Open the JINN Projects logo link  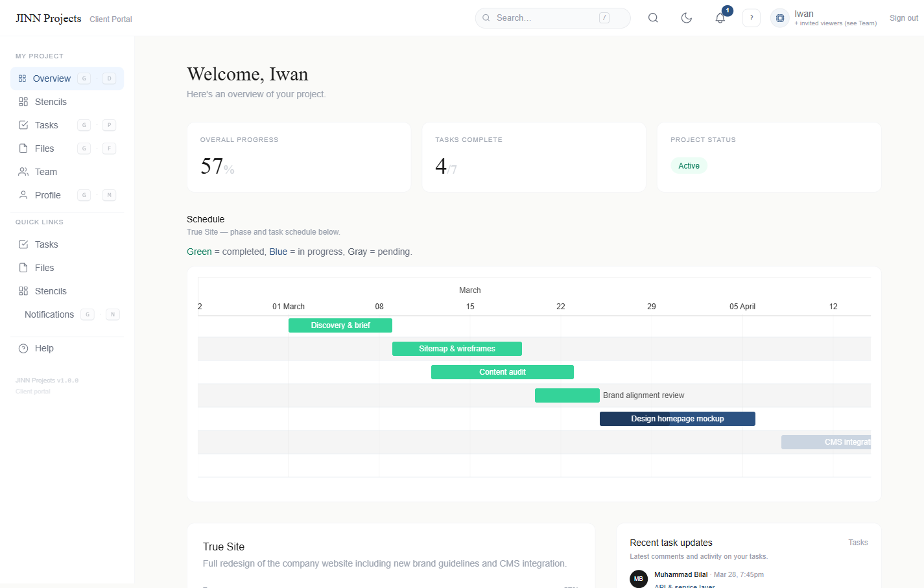tap(49, 18)
